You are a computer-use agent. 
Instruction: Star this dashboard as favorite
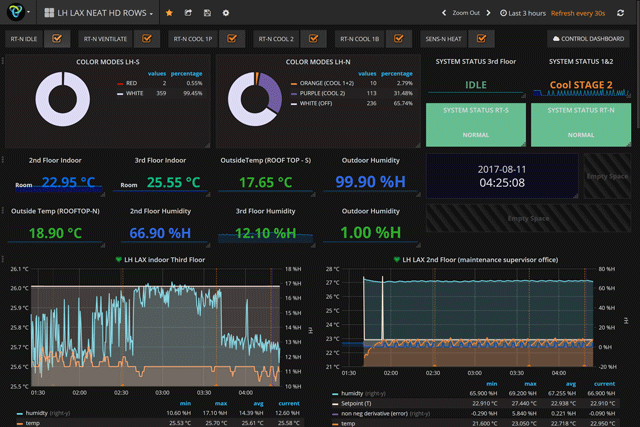(169, 14)
